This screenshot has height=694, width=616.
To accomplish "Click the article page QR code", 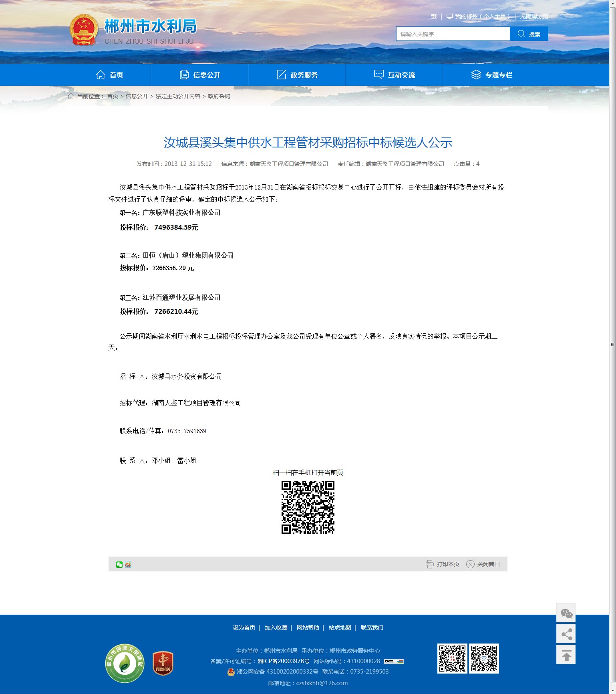I will [x=308, y=507].
